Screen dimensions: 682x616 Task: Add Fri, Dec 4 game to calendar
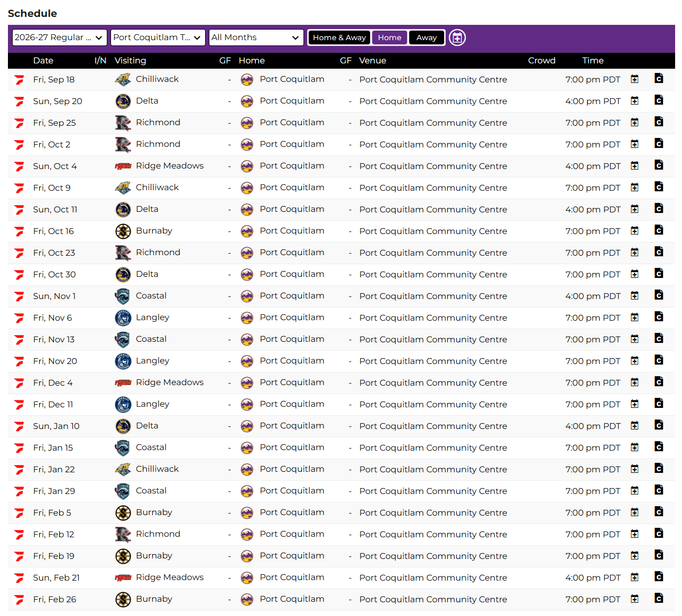(634, 382)
